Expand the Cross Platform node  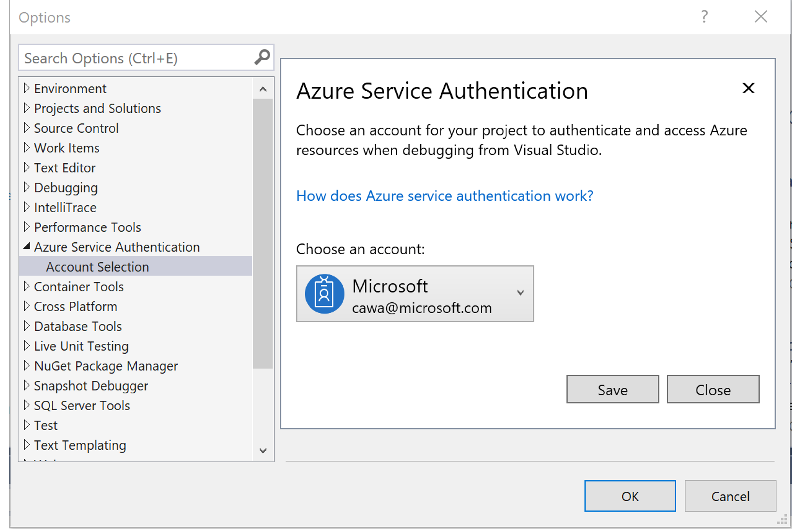[27, 306]
